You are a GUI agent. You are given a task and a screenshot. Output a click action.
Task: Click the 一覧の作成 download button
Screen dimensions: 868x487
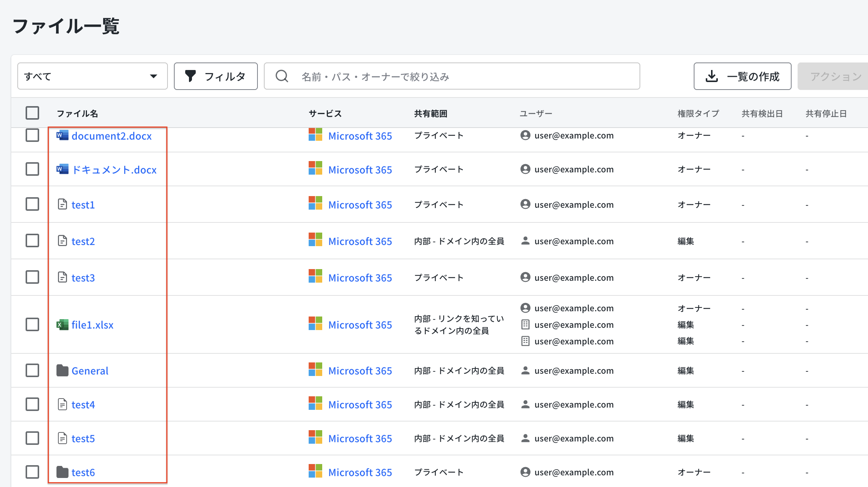(742, 76)
